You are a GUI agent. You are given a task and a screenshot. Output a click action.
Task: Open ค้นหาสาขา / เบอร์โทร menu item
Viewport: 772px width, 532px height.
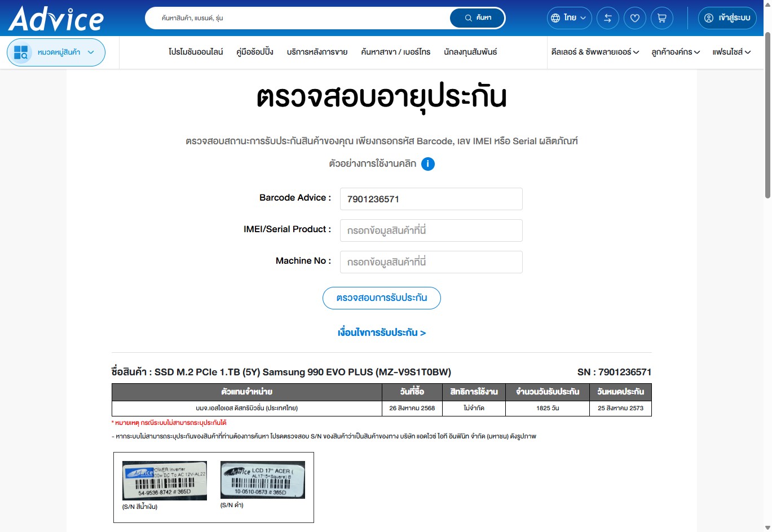click(395, 52)
